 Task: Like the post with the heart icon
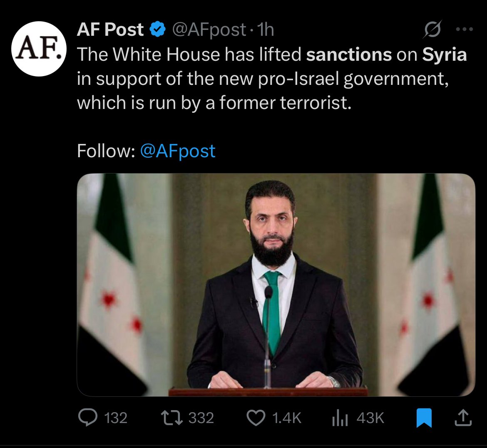[256, 418]
